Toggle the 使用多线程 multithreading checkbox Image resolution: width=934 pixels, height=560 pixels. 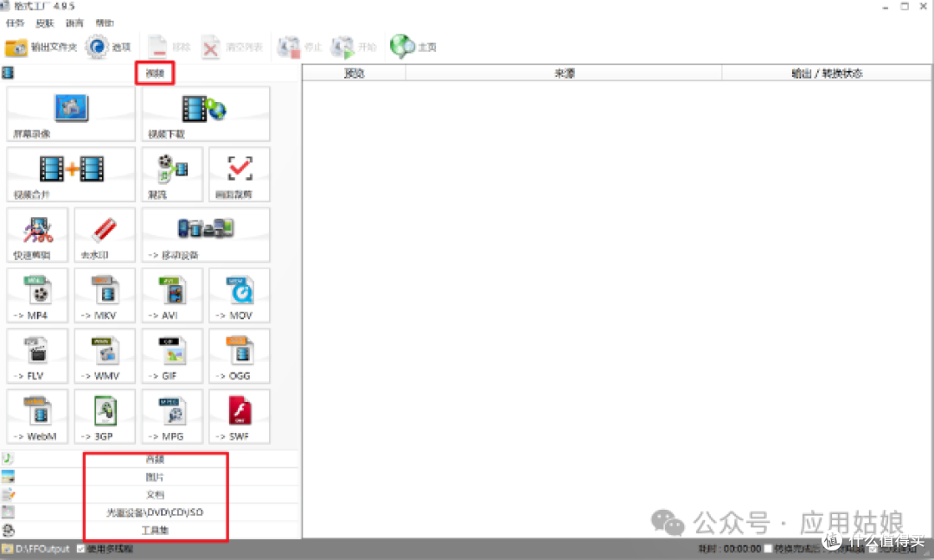(81, 549)
